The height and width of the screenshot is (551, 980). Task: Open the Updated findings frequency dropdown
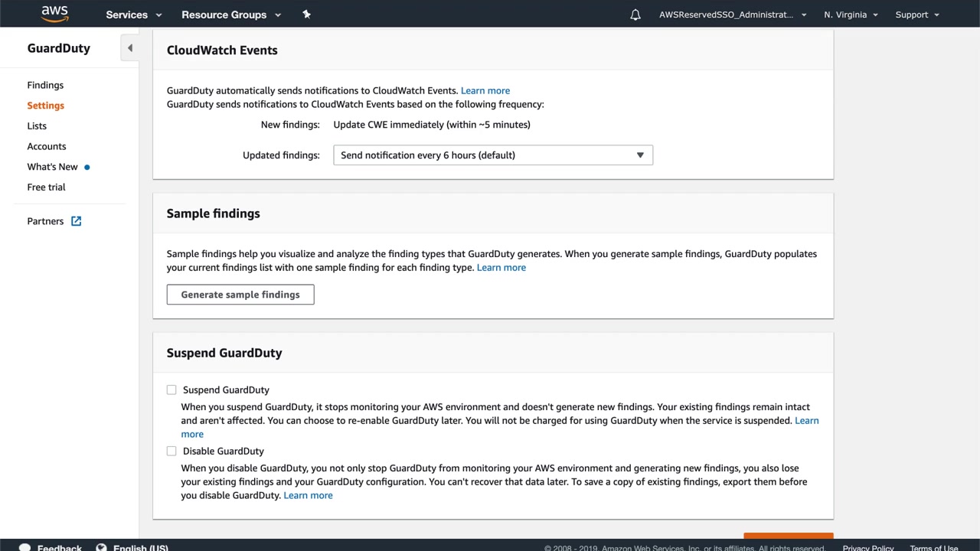[x=493, y=155]
